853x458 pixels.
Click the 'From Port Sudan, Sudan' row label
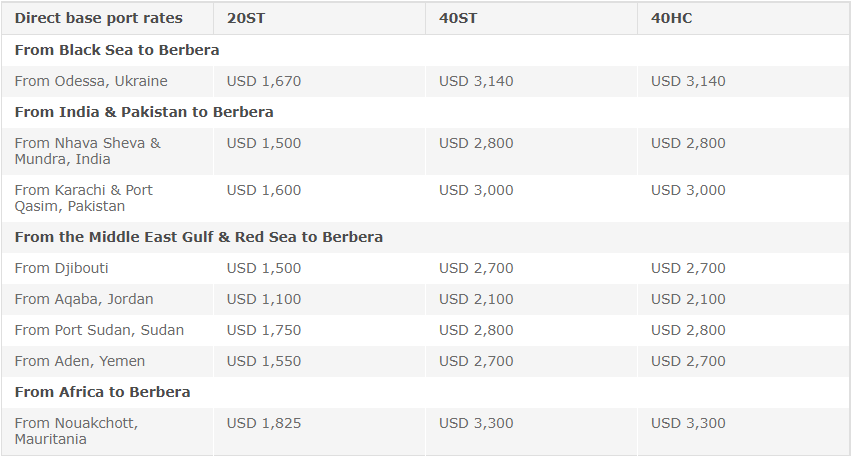click(99, 330)
